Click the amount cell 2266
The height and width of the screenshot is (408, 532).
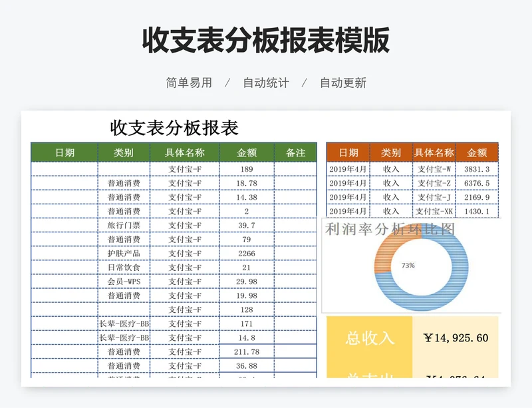pos(247,254)
